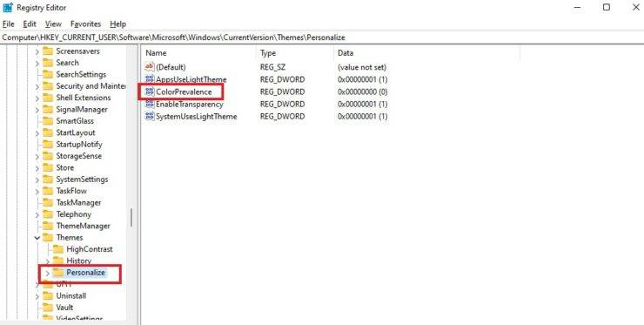Open the Edit menu

coord(30,24)
